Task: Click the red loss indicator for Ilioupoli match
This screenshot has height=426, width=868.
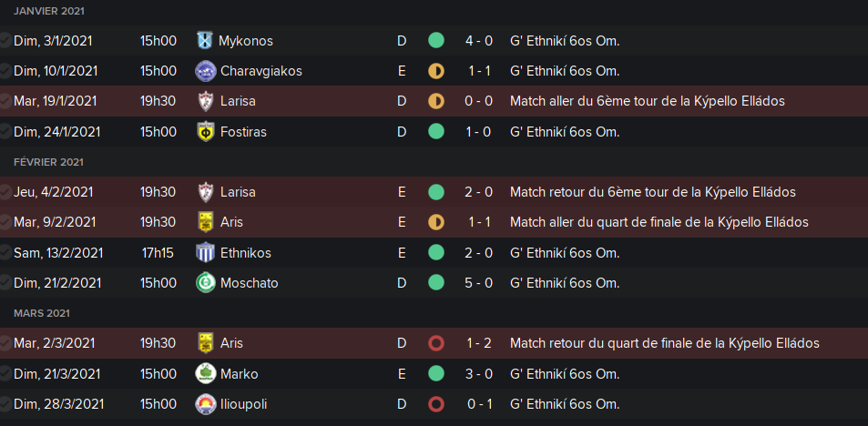Action: (x=436, y=404)
